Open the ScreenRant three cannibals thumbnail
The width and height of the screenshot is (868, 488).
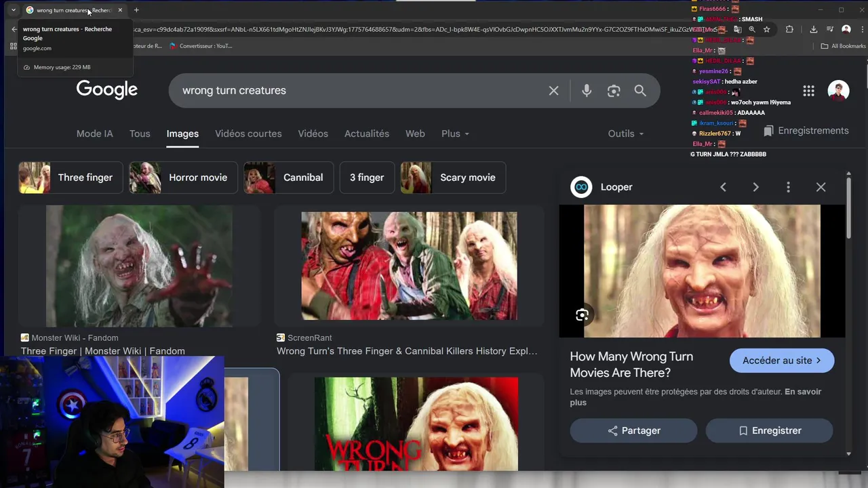click(x=409, y=266)
